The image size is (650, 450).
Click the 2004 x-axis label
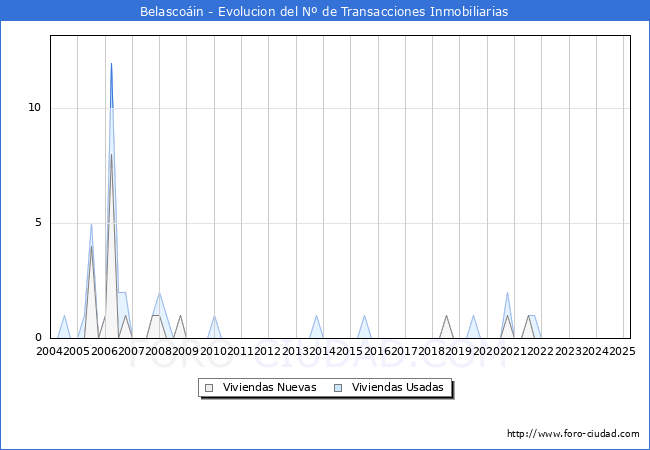tap(50, 351)
